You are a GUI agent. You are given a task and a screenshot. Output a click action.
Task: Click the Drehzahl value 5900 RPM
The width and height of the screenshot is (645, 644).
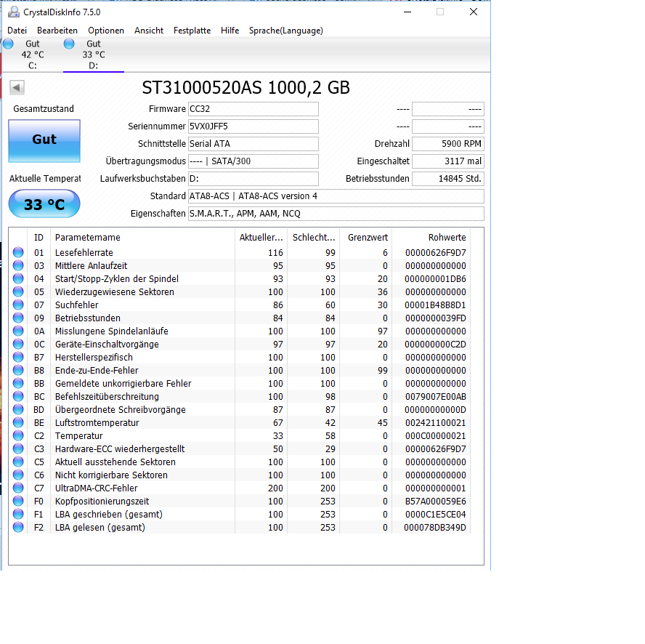coord(448,144)
